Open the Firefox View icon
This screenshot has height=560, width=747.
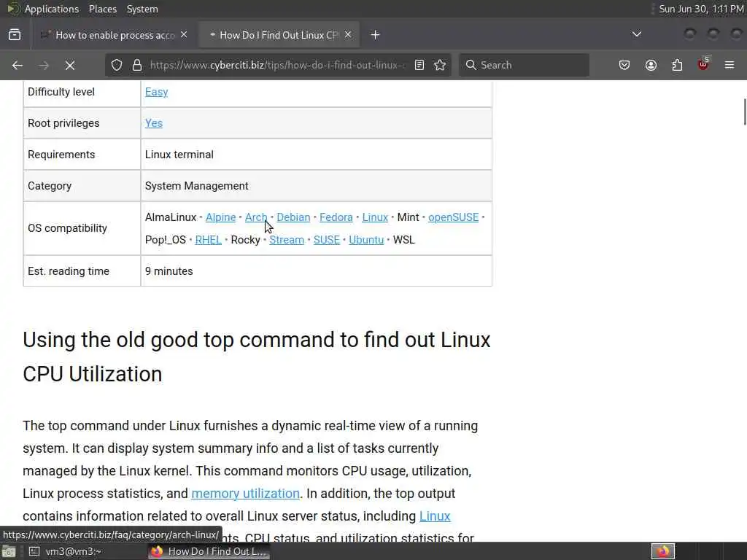(x=15, y=35)
